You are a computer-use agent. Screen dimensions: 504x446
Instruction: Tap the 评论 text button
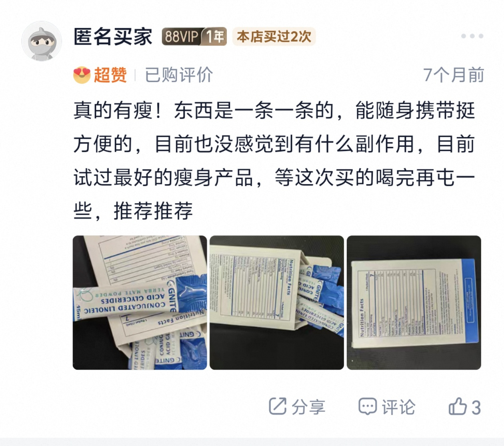point(398,407)
